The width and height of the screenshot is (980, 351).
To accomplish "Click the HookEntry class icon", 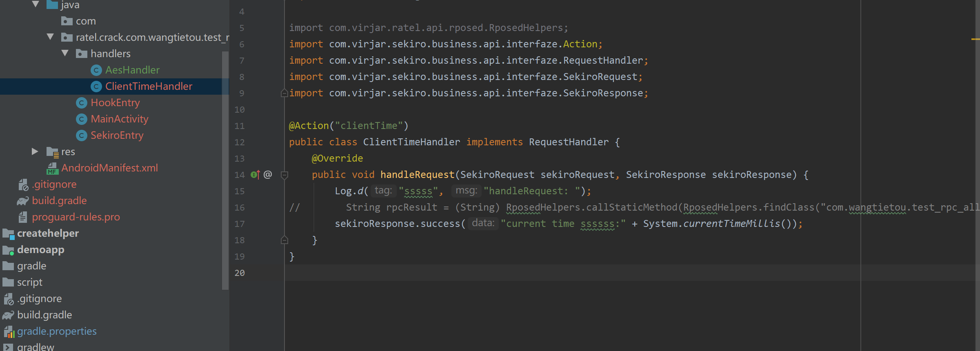I will point(82,103).
